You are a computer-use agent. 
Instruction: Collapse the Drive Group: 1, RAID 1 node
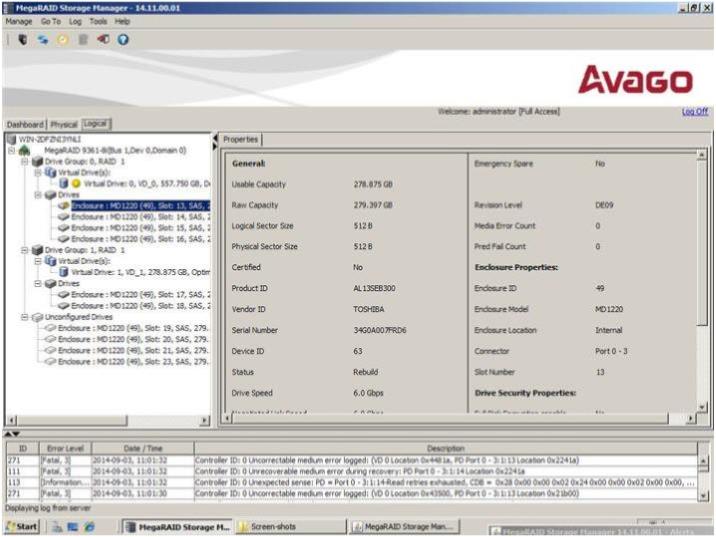click(23, 250)
